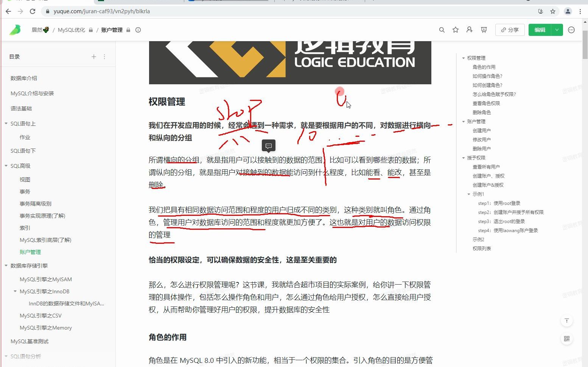The image size is (588, 367).
Task: Open MySQL索引底层(了解) document
Action: (45, 240)
